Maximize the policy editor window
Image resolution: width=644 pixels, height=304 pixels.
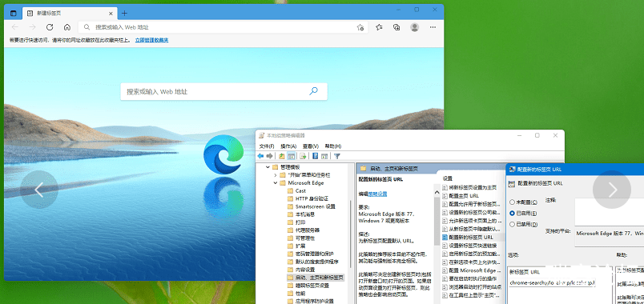tap(537, 135)
